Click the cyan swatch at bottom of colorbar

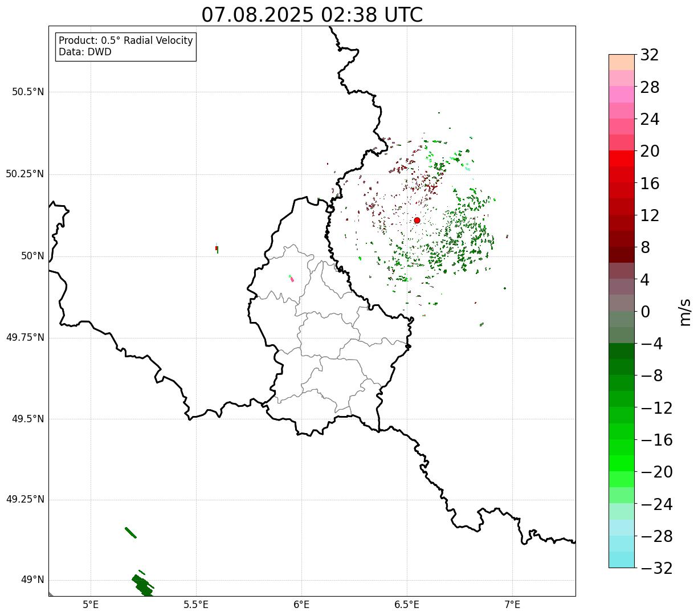coord(622,560)
